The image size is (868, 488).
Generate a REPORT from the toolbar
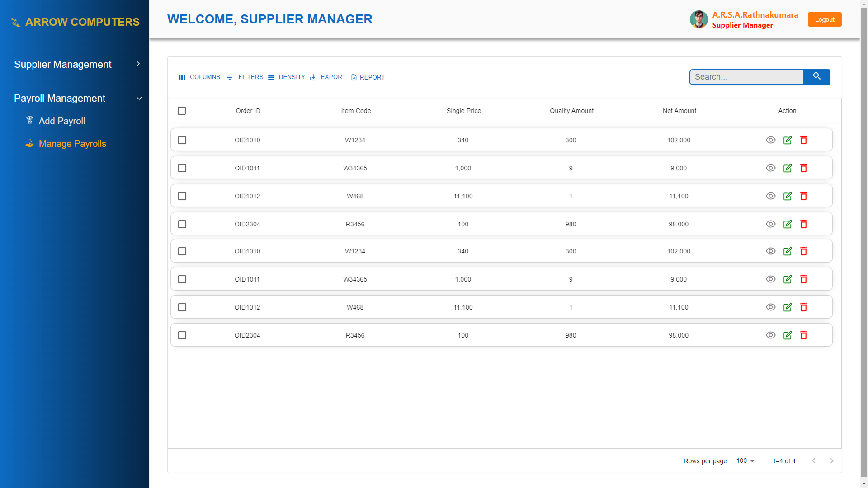(368, 77)
